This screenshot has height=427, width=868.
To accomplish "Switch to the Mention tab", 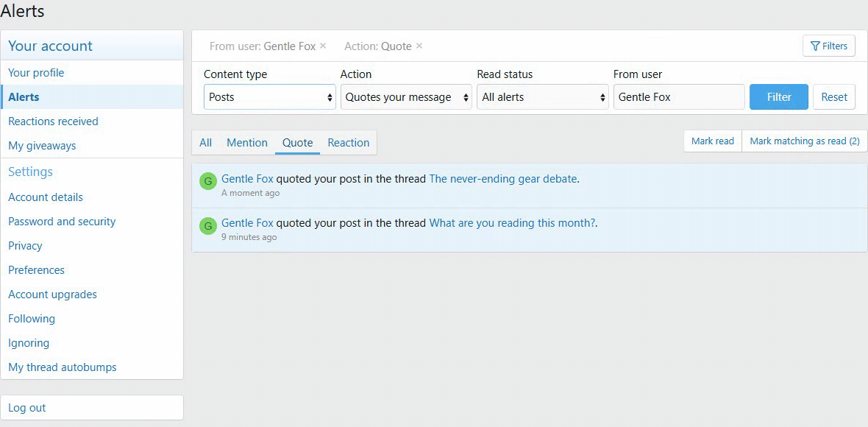I will [247, 142].
